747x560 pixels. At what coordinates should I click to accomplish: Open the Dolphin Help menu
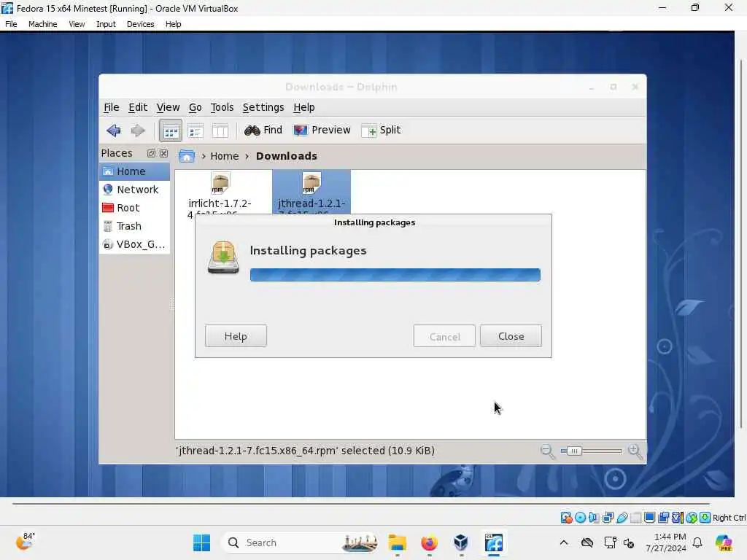click(x=304, y=107)
